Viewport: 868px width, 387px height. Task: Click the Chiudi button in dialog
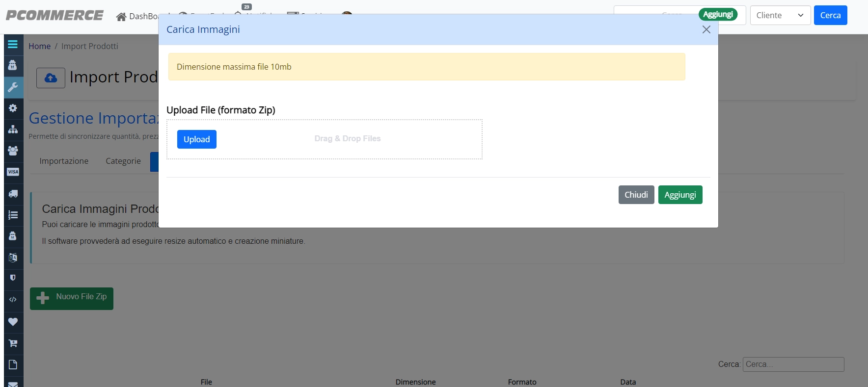(x=636, y=195)
